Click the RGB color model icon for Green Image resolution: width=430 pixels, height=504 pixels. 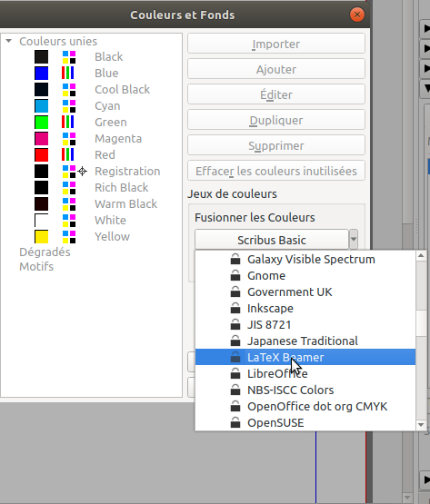[68, 123]
